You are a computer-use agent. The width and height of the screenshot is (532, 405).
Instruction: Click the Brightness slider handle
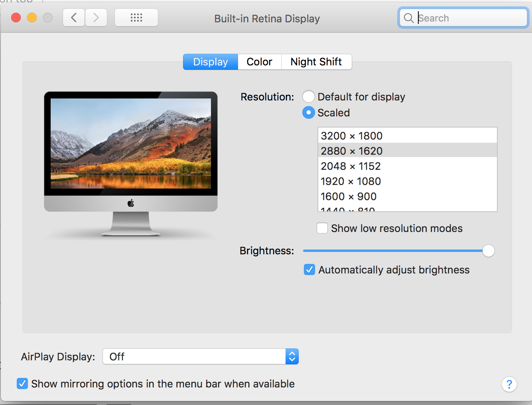(489, 251)
